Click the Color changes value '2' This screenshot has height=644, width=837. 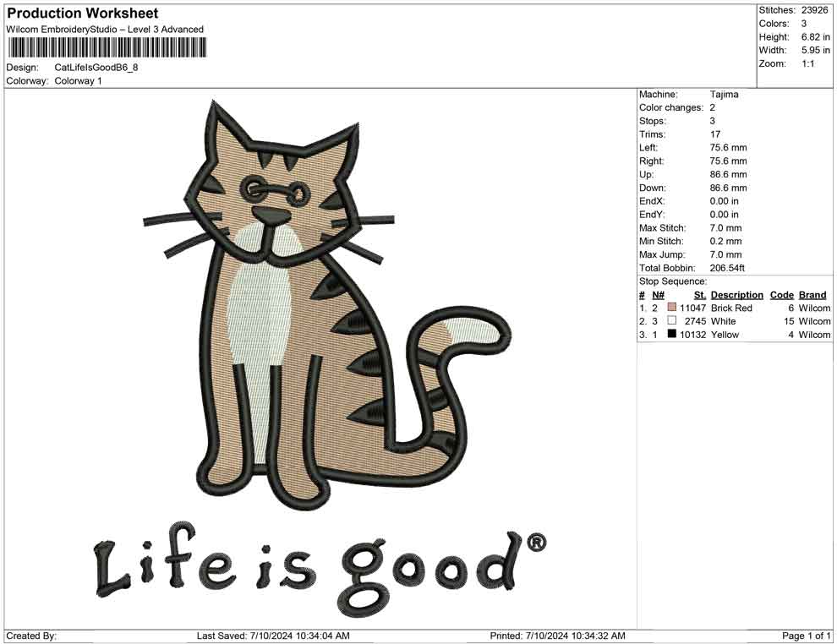point(712,108)
